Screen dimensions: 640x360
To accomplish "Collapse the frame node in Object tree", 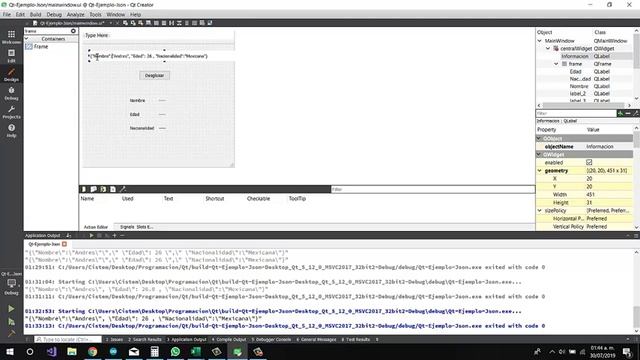I will click(556, 64).
